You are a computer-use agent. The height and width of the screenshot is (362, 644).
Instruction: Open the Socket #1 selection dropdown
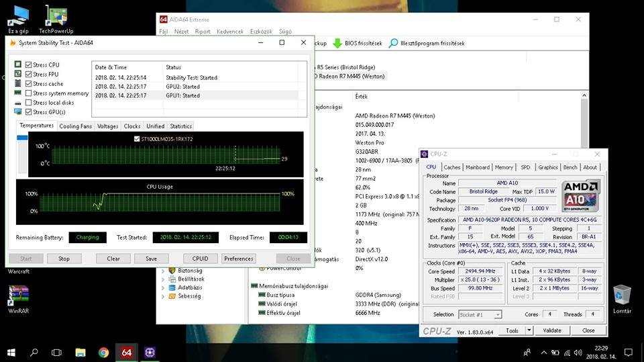tap(497, 315)
